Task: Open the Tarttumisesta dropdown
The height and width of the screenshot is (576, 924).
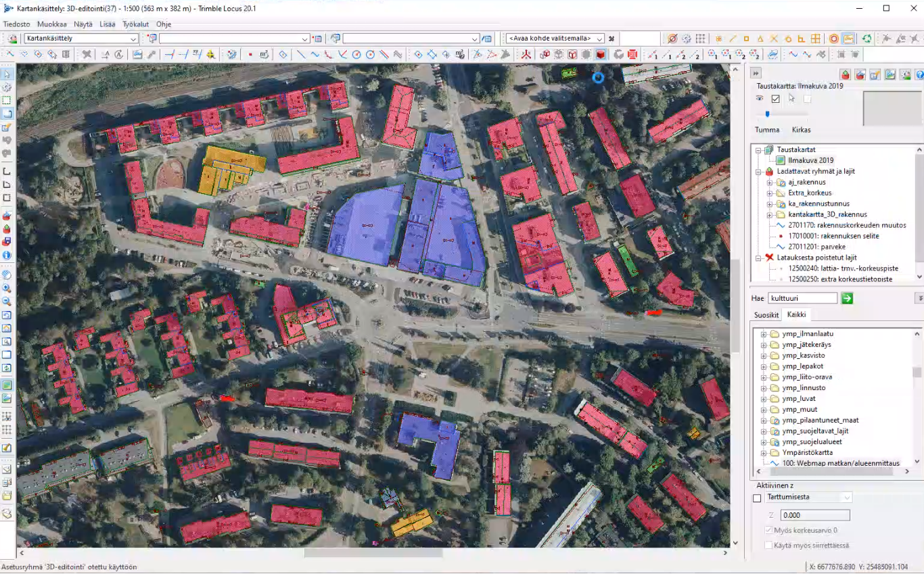Action: point(808,498)
